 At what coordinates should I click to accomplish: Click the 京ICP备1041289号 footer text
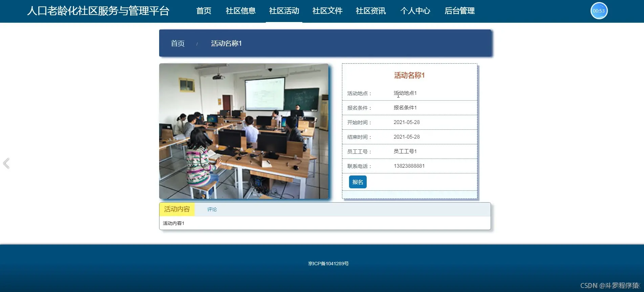[x=328, y=264]
